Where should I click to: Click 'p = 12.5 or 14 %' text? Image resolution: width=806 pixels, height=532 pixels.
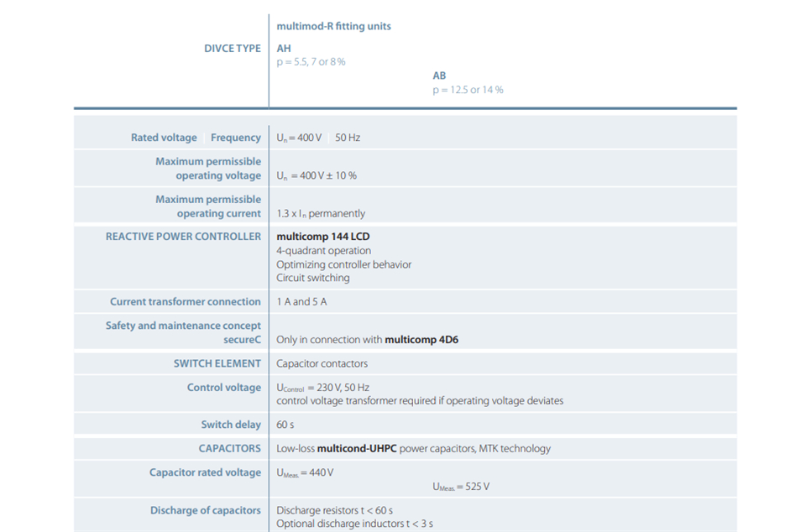[468, 90]
